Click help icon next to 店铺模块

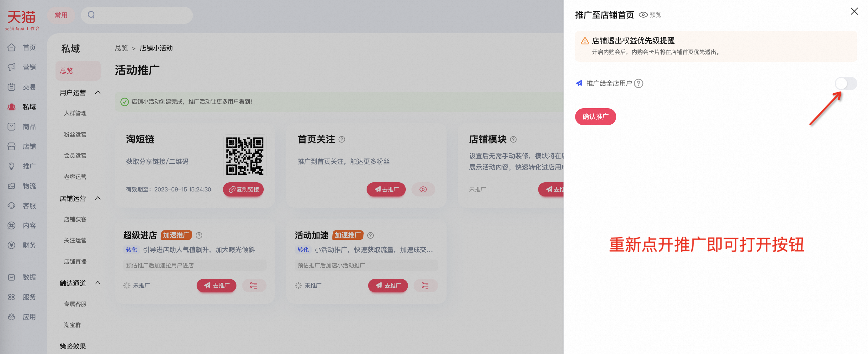pyautogui.click(x=513, y=140)
